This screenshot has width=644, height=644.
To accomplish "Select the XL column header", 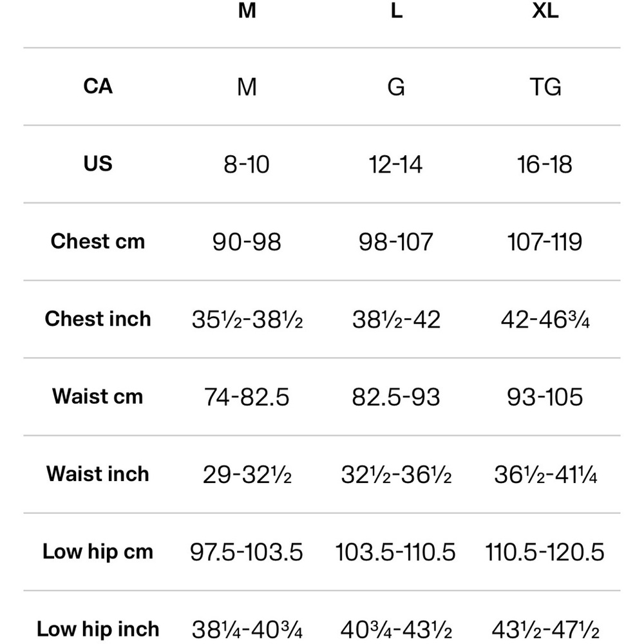I will 545,10.
